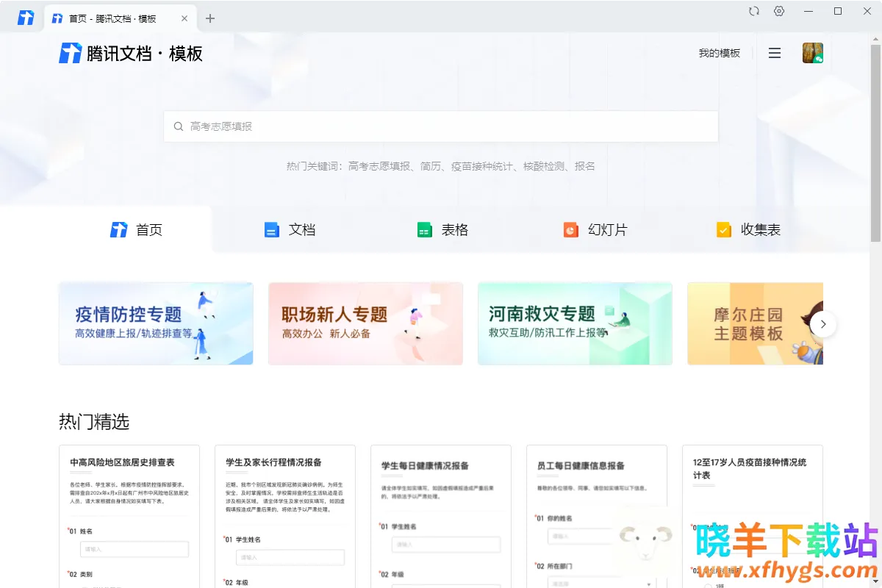The width and height of the screenshot is (882, 588).
Task: Click the 高考志愿填报 search input field
Action: coord(441,126)
